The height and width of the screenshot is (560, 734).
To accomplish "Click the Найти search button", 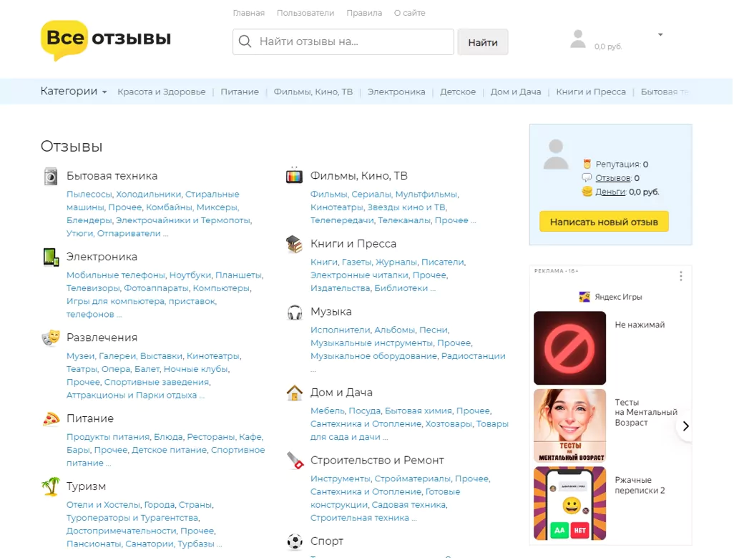I will (x=483, y=42).
